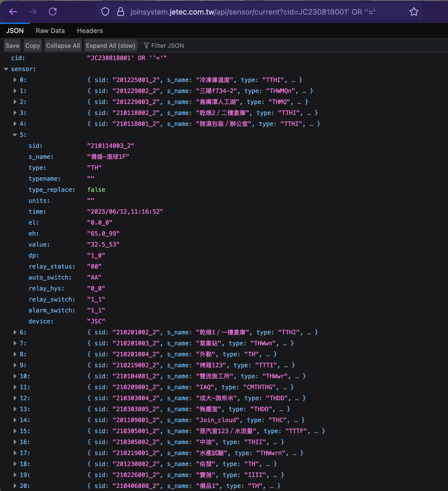Expand sensor item 16

click(x=15, y=442)
